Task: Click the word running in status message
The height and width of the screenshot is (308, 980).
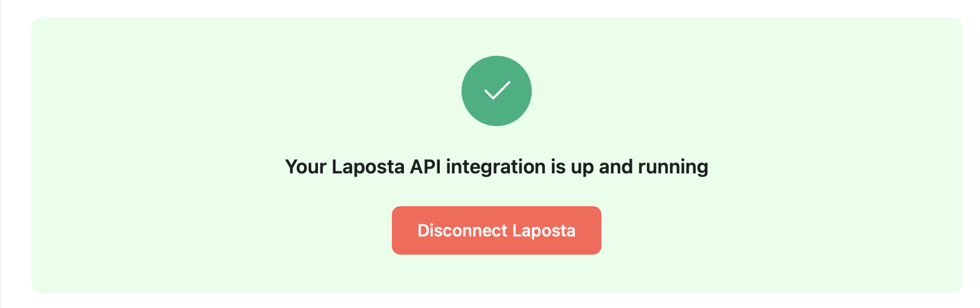Action: pos(673,167)
